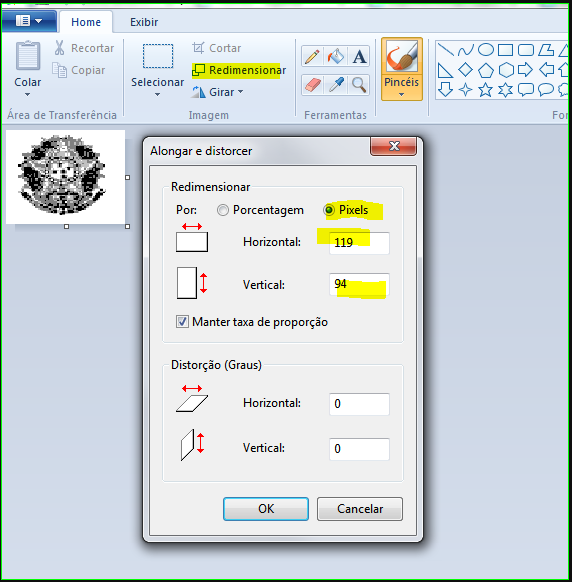
Task: Click the Redimensionar command
Action: (239, 70)
